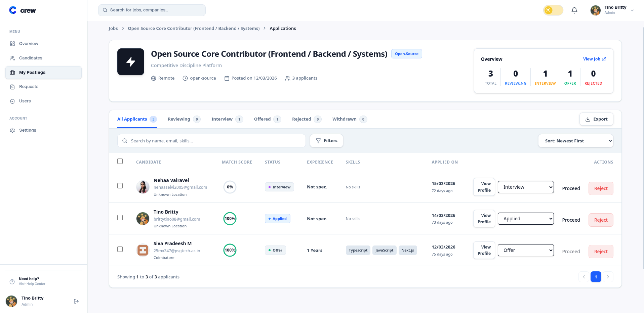Click the Settings gear icon

12,130
